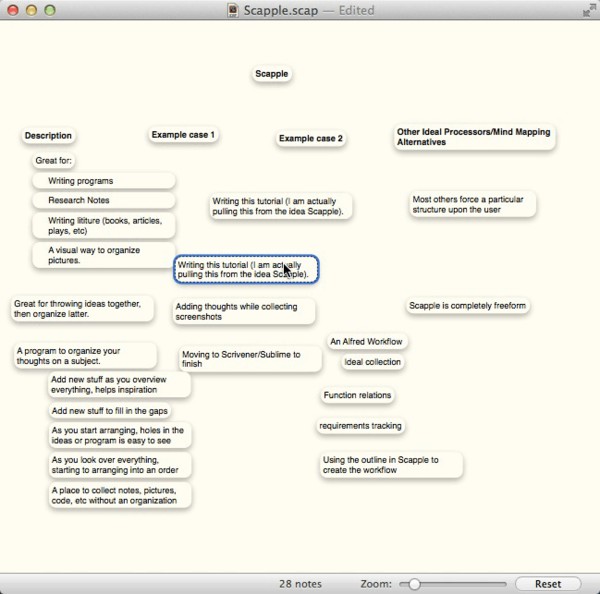Viewport: 600px width, 594px height.
Task: Select 'As you start arranging, holes in the ideas' note
Action: (120, 435)
